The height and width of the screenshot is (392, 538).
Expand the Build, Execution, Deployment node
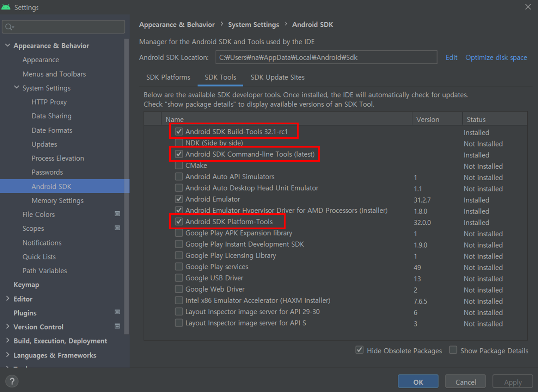point(7,340)
